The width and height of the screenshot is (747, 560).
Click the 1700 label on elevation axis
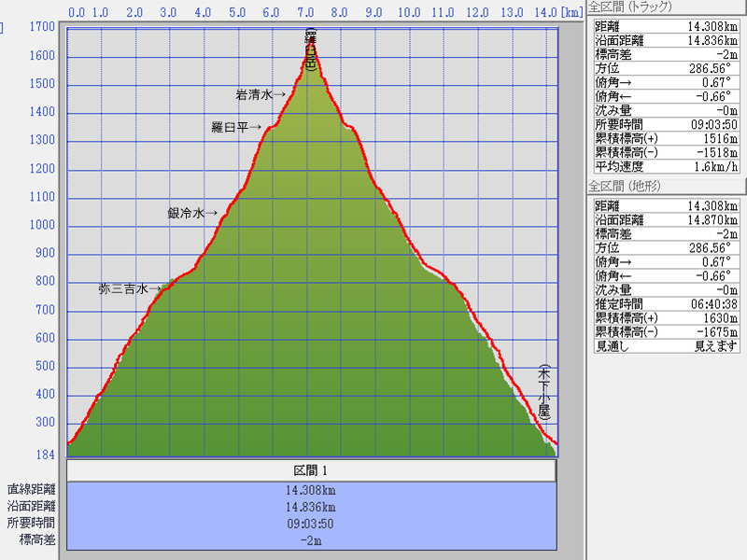pyautogui.click(x=41, y=27)
